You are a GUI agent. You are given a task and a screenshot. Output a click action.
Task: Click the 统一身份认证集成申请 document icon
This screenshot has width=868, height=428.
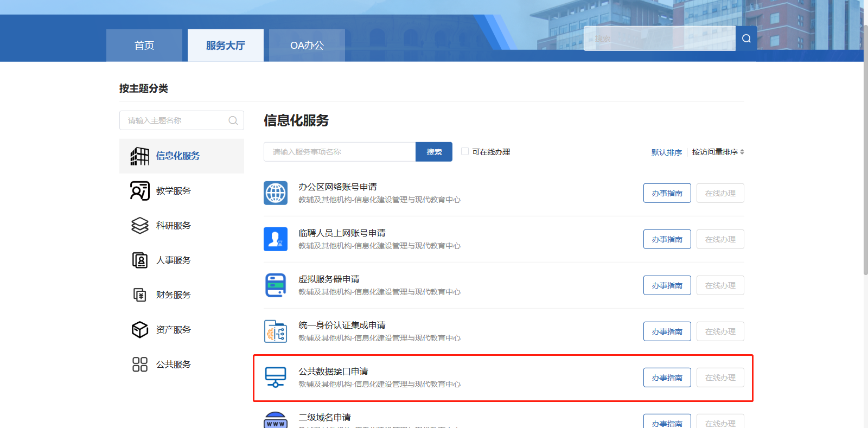click(276, 331)
